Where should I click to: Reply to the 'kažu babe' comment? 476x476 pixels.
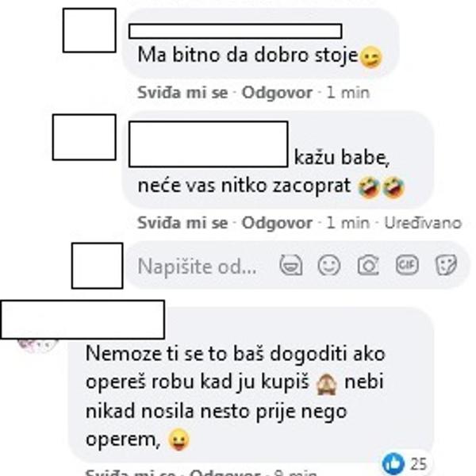tap(277, 223)
